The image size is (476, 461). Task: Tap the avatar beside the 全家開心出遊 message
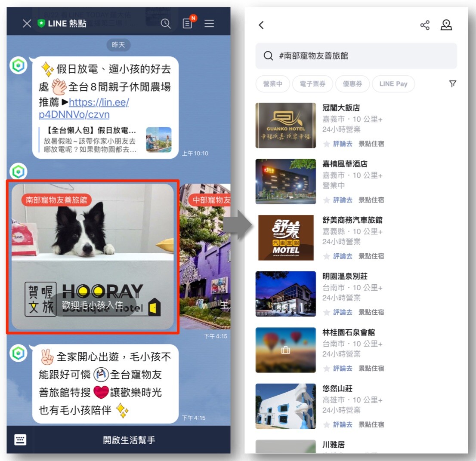19,353
